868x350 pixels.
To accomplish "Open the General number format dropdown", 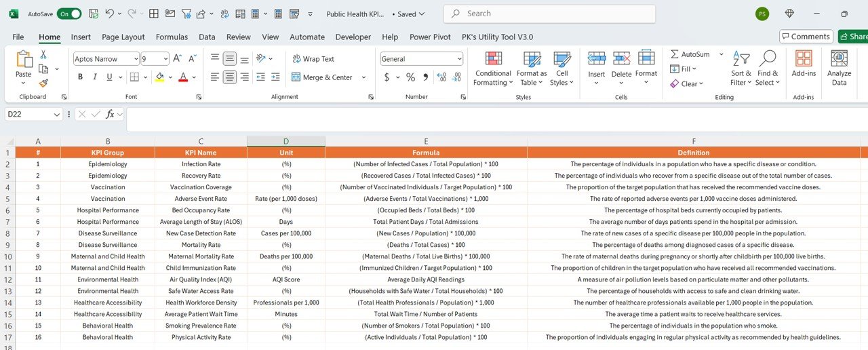I will coord(459,59).
